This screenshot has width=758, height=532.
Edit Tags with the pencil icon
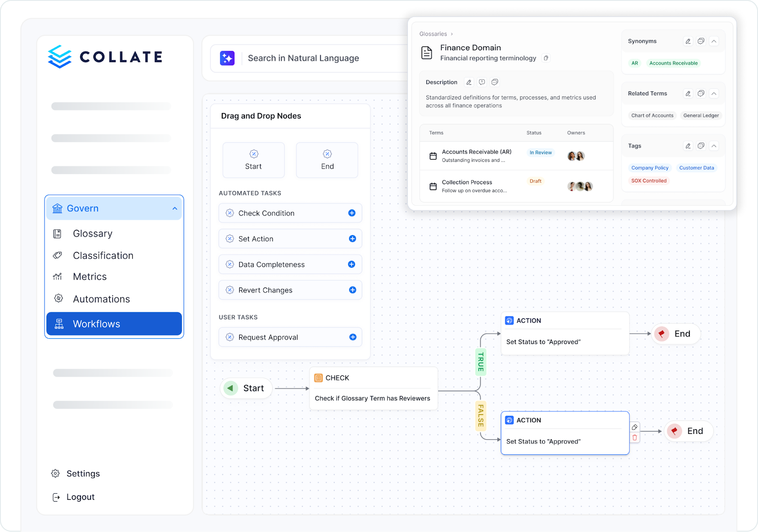[688, 146]
